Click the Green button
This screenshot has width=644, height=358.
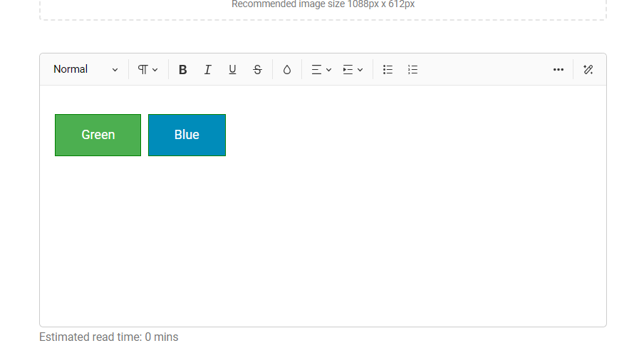click(x=98, y=135)
